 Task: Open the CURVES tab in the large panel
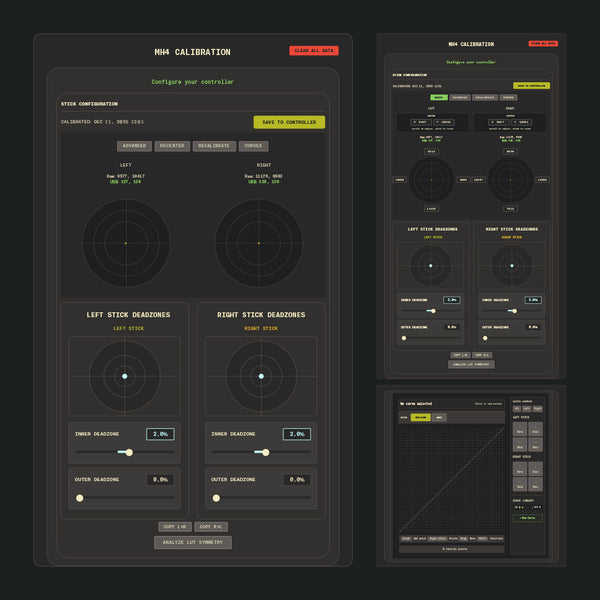tap(254, 146)
